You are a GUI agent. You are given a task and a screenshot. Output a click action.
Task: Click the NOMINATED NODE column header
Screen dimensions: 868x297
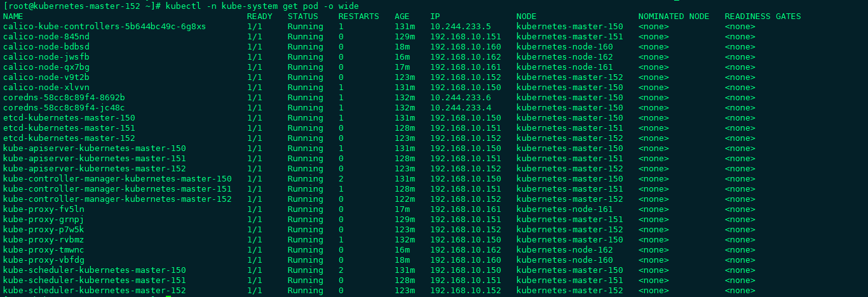674,16
